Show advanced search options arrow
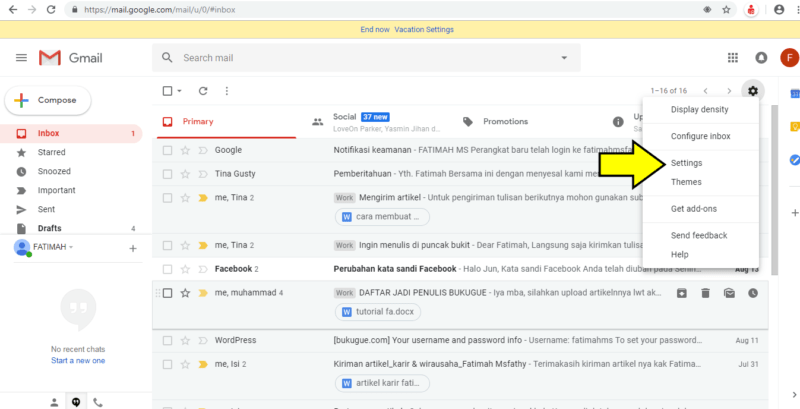The image size is (800, 409). tap(564, 58)
